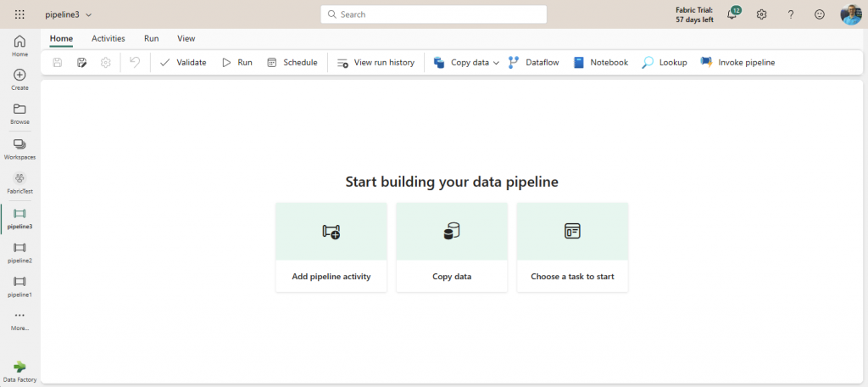Click the Validate button
Screen dimensions: 868x387
click(x=182, y=63)
